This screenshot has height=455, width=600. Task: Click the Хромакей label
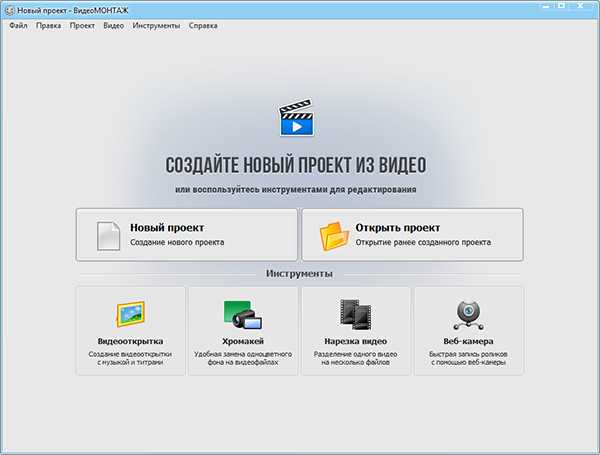243,341
